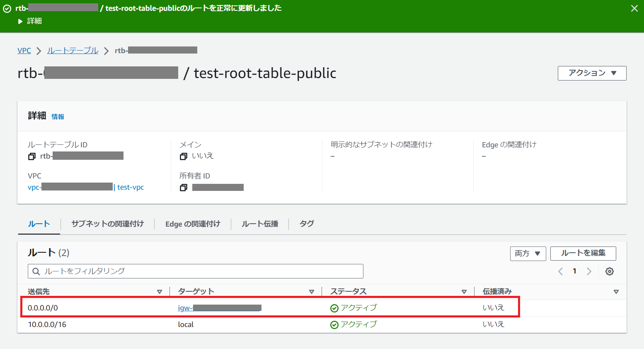Dismiss the green success notification banner
This screenshot has width=644, height=349.
tap(634, 8)
